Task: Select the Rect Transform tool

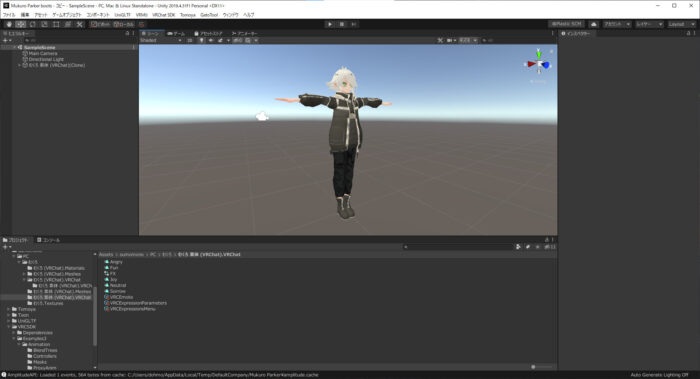Action: pos(56,24)
